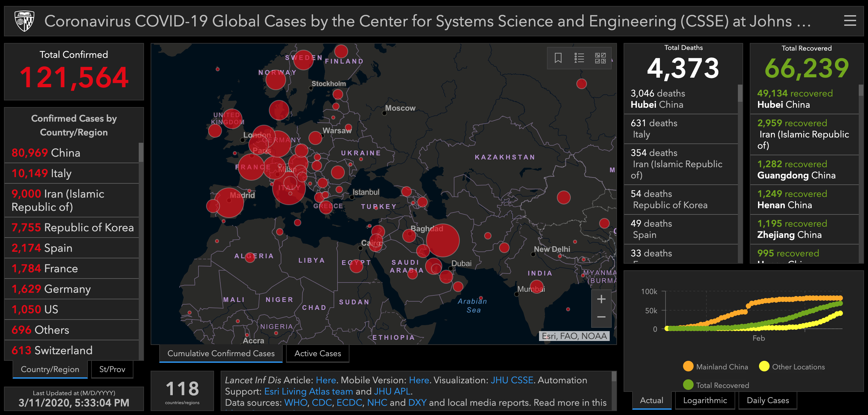Click the orange Mainland China legend dot
Viewport: 868px width, 415px height.
[688, 366]
